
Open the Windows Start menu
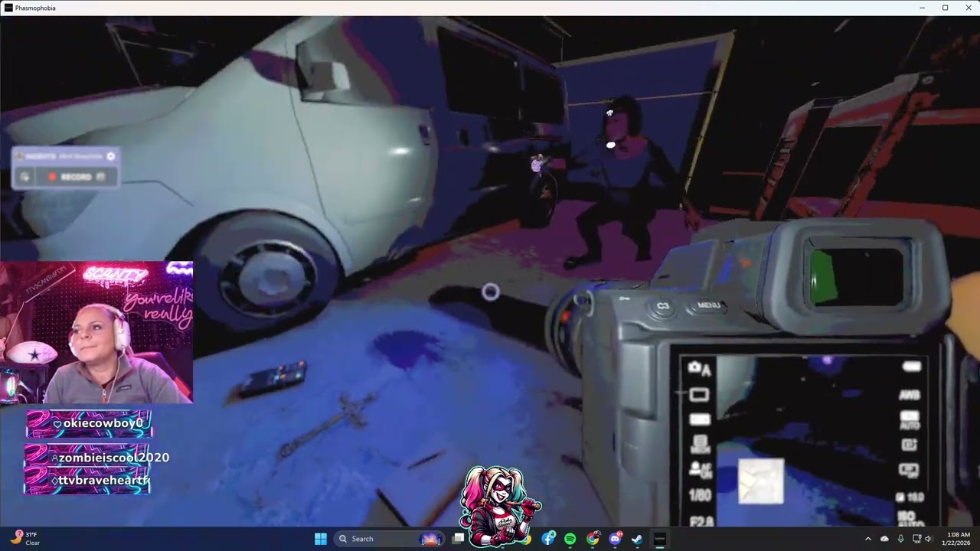coord(321,539)
